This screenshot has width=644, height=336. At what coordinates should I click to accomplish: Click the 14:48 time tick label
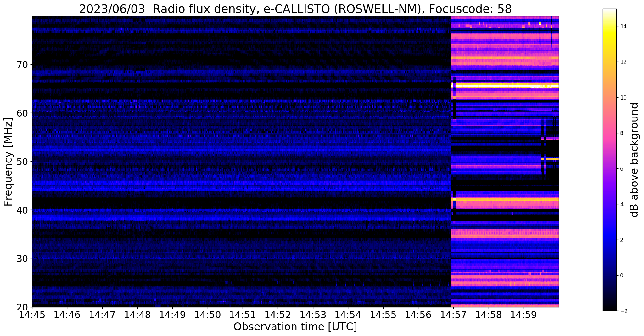click(x=137, y=315)
